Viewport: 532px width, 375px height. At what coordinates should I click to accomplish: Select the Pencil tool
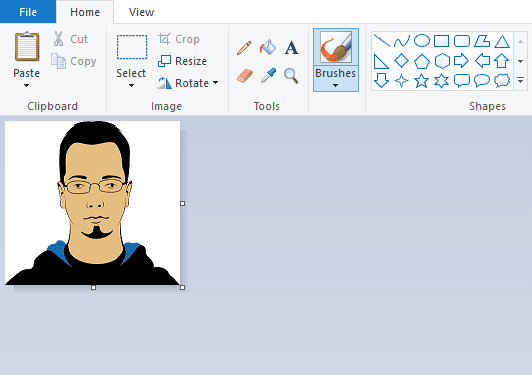[244, 48]
